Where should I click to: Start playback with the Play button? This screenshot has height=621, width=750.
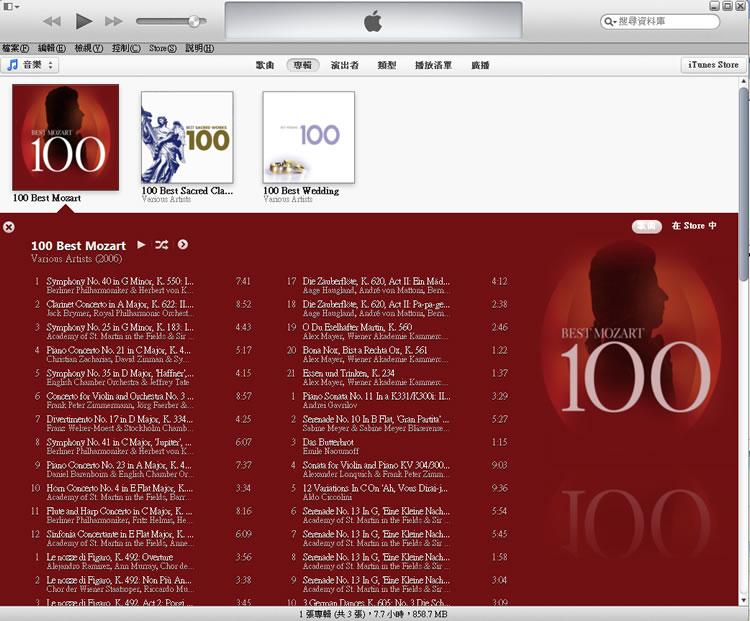click(84, 21)
